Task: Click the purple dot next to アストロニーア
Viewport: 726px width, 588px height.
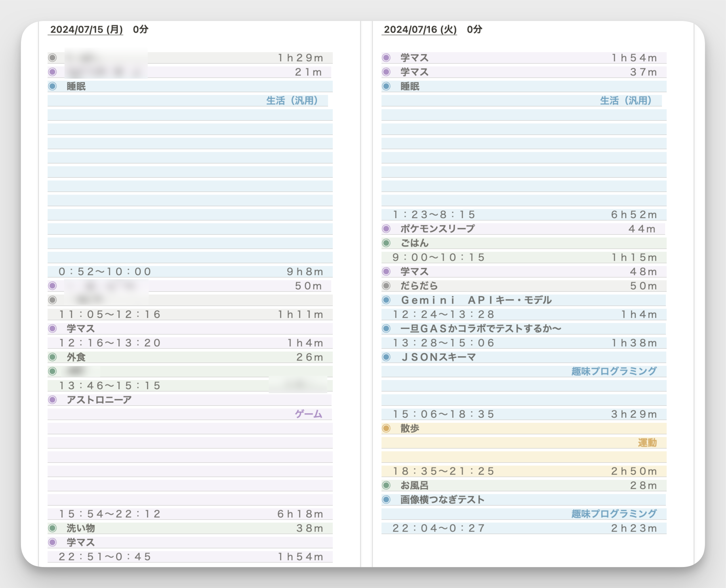Action: point(52,400)
